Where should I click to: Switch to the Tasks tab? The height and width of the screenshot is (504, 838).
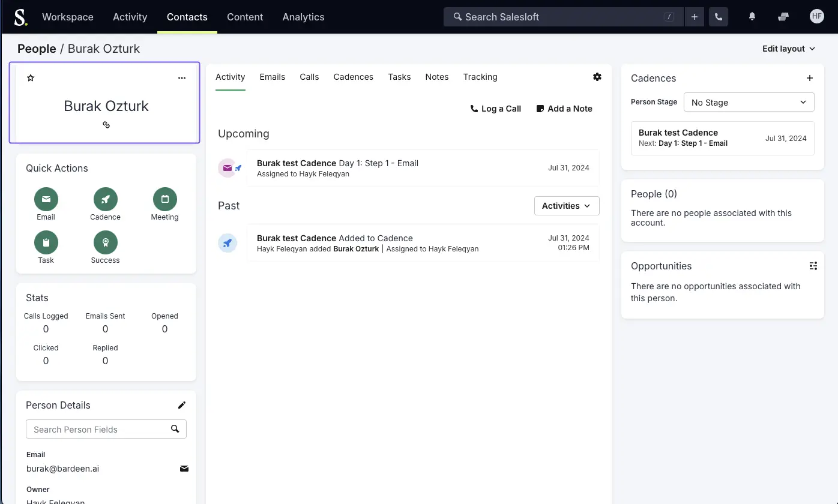(x=399, y=77)
